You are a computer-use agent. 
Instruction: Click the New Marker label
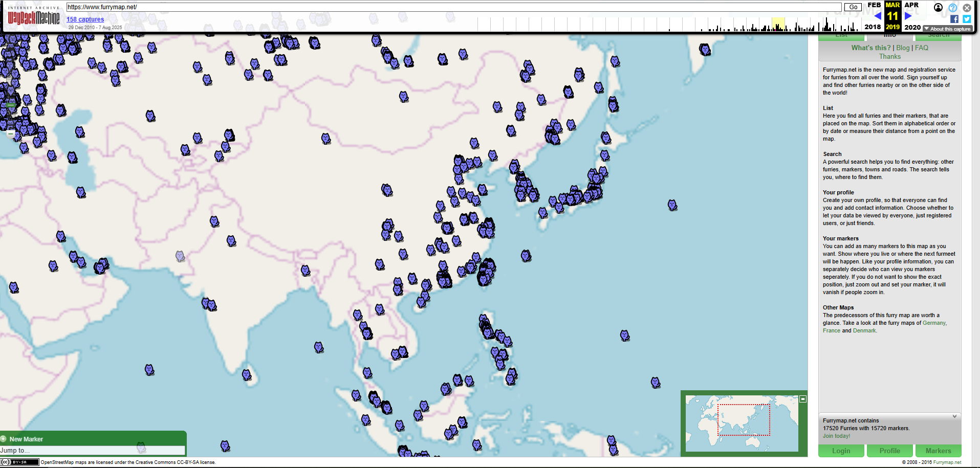26,439
